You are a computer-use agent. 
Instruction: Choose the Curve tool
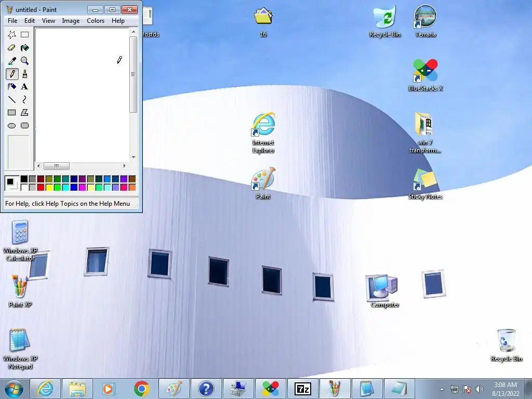[24, 99]
